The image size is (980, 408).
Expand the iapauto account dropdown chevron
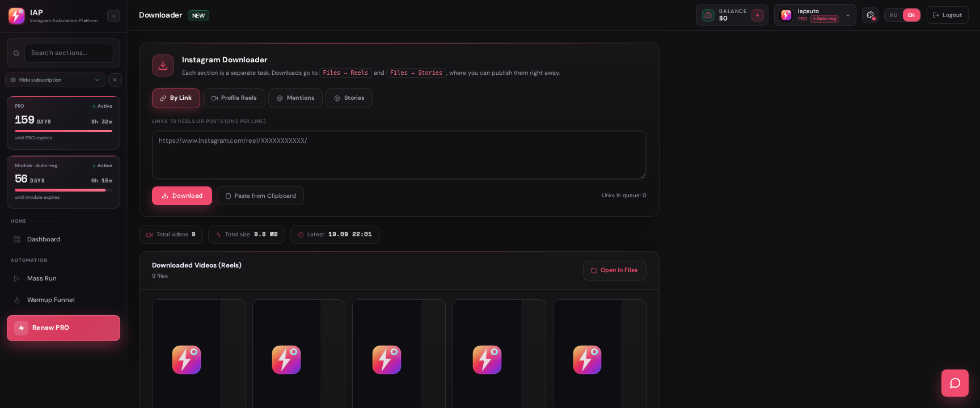click(x=848, y=15)
